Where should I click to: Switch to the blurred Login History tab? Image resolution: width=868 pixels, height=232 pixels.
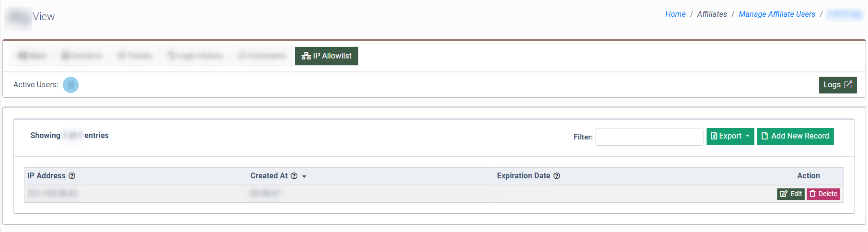pyautogui.click(x=195, y=56)
